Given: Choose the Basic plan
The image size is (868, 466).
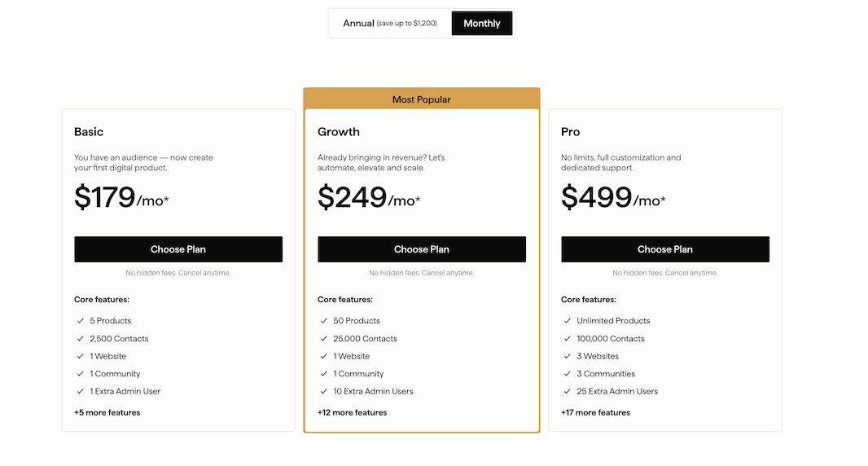Looking at the screenshot, I should click(x=178, y=249).
